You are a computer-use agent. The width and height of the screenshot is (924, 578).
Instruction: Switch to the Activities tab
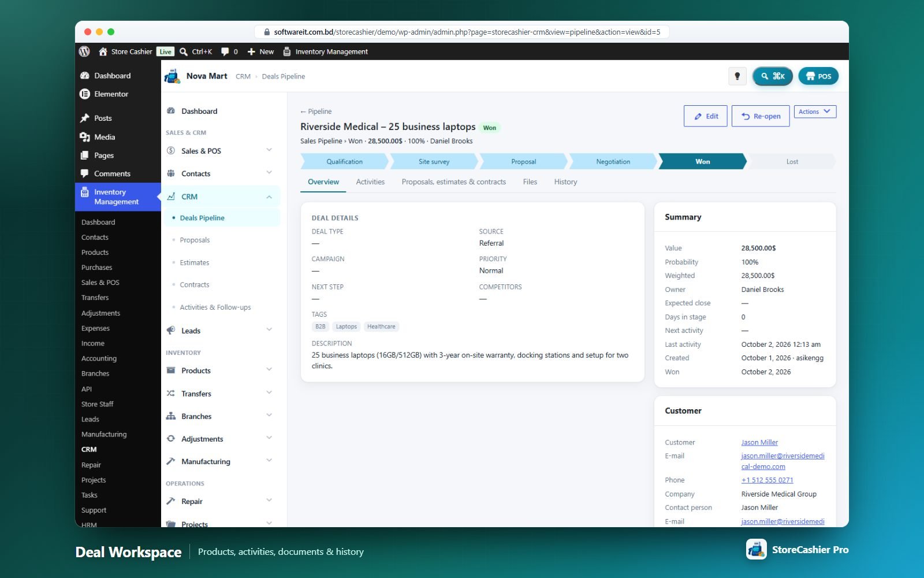point(370,181)
